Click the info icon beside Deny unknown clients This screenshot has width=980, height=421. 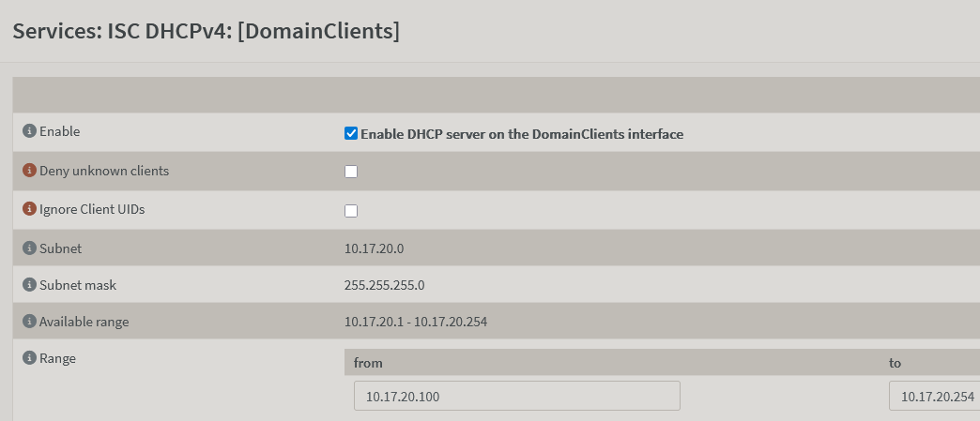point(29,171)
